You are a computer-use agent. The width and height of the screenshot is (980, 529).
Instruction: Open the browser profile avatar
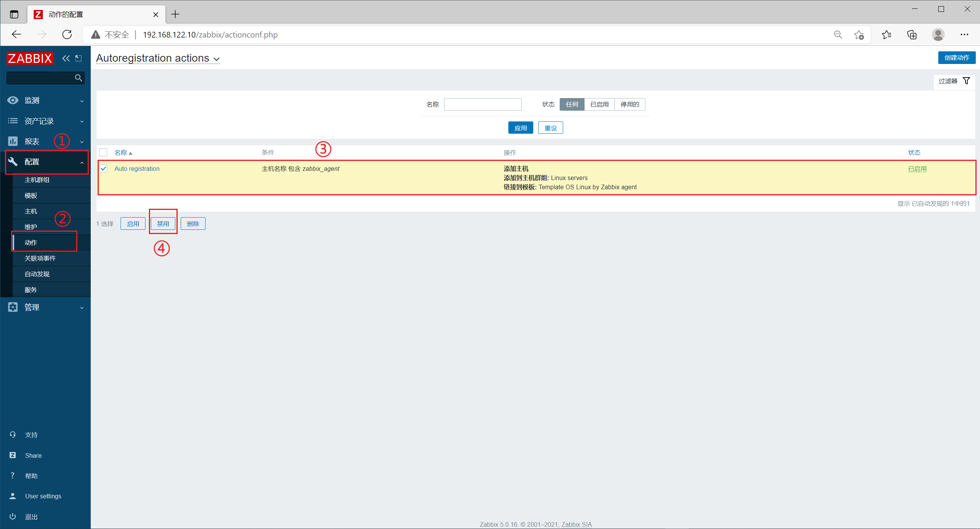click(938, 35)
